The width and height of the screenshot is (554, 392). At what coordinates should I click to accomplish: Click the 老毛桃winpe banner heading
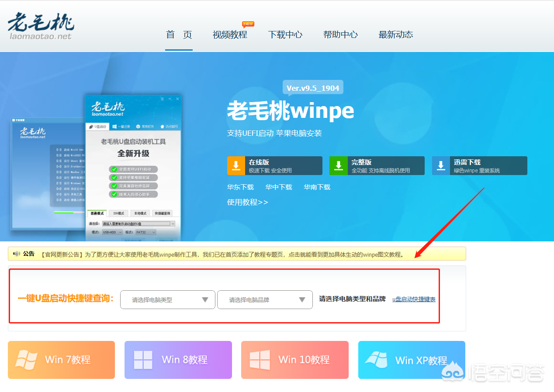point(291,111)
